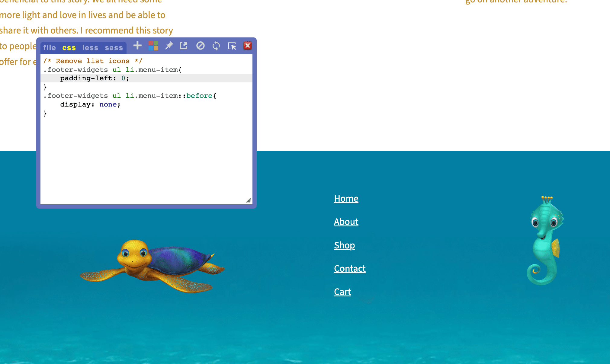610x364 pixels.
Task: Click the '/* Remove list icons */' comment
Action: tap(93, 61)
